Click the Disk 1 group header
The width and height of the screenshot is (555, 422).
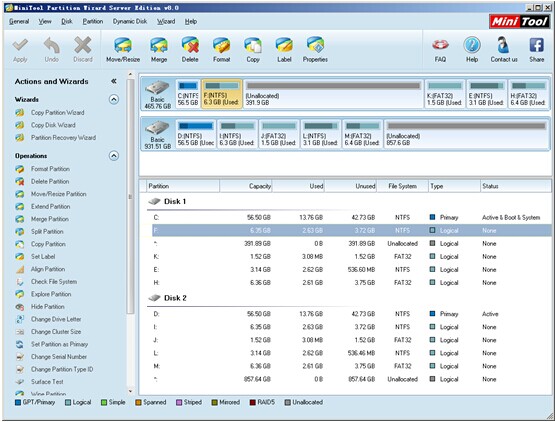[x=174, y=201]
